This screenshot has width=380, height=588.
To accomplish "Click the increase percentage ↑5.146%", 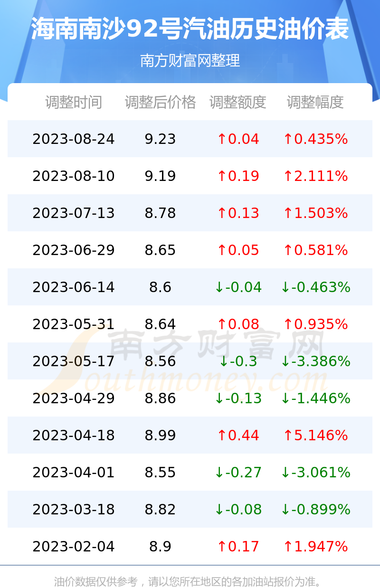I will pyautogui.click(x=315, y=436).
